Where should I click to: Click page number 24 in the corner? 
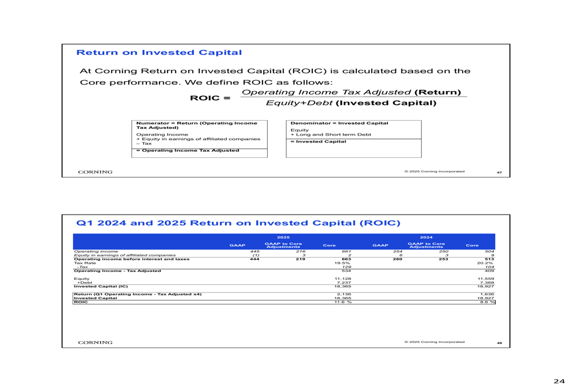(559, 382)
